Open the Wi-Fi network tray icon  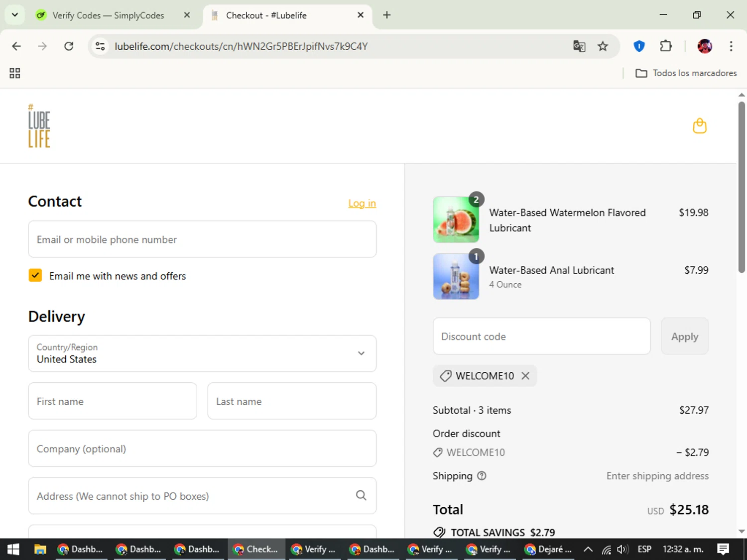pyautogui.click(x=606, y=550)
